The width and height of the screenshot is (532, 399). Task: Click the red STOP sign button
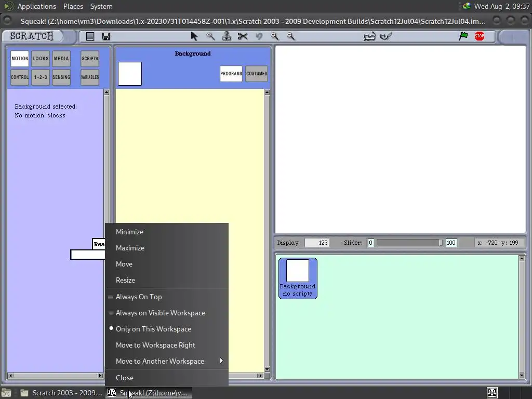pyautogui.click(x=480, y=36)
